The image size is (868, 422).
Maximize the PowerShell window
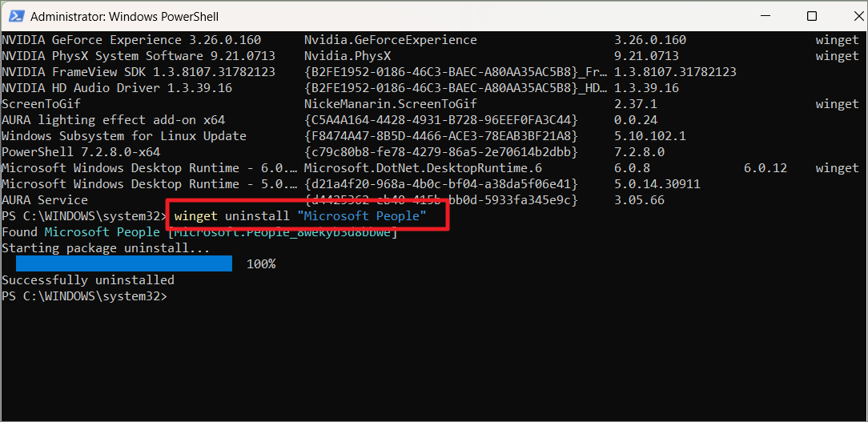tap(811, 16)
